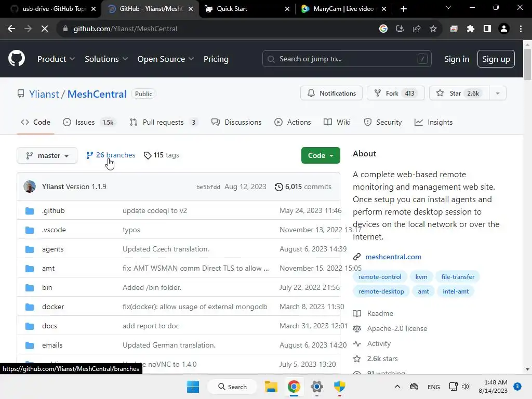
Task: Open the Actions tab
Action: [x=292, y=123]
